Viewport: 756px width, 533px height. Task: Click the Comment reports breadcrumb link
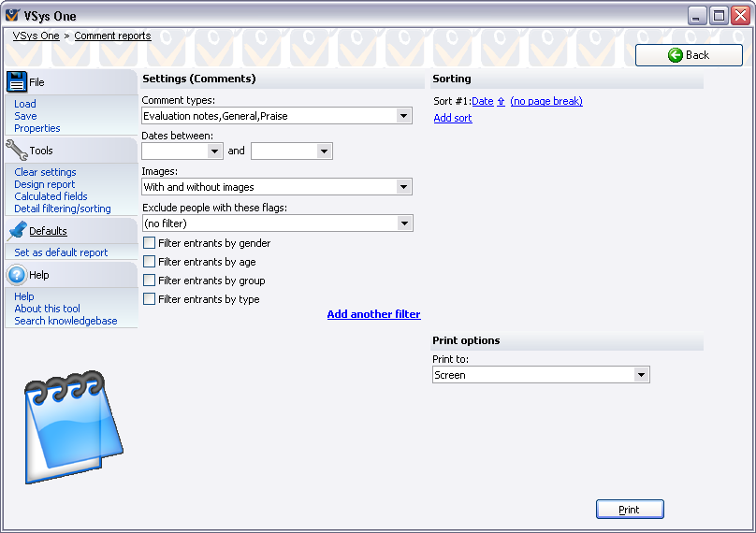pos(112,36)
